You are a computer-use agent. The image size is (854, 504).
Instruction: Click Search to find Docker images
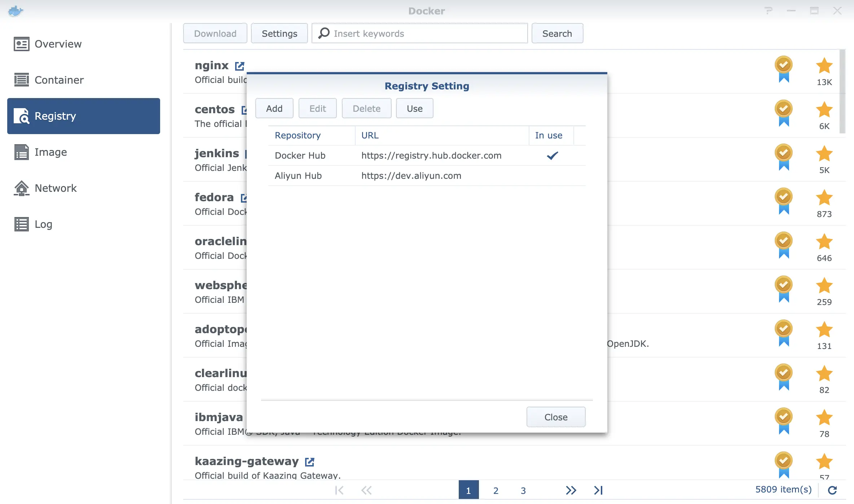tap(557, 33)
